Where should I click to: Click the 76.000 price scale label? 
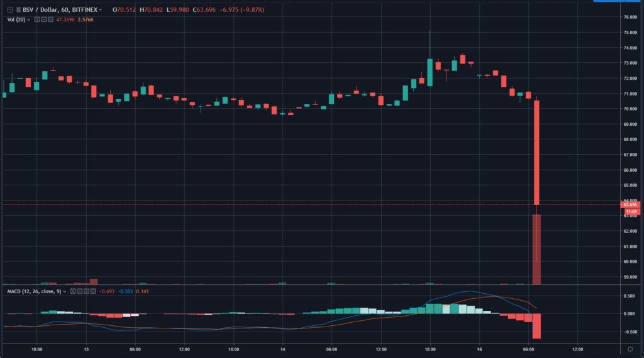[629, 17]
